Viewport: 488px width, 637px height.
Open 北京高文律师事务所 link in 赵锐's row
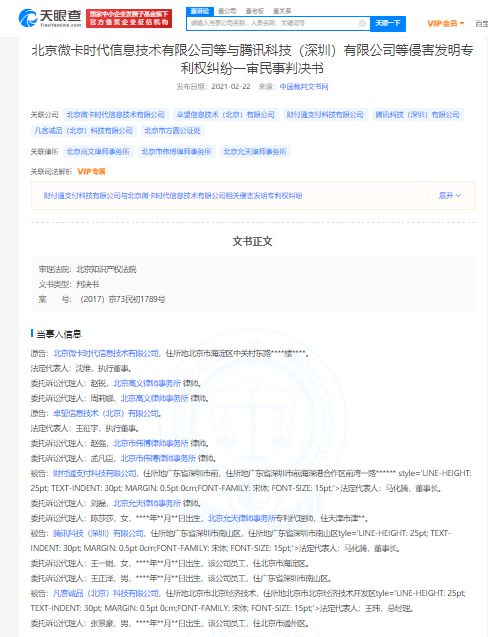pos(147,383)
